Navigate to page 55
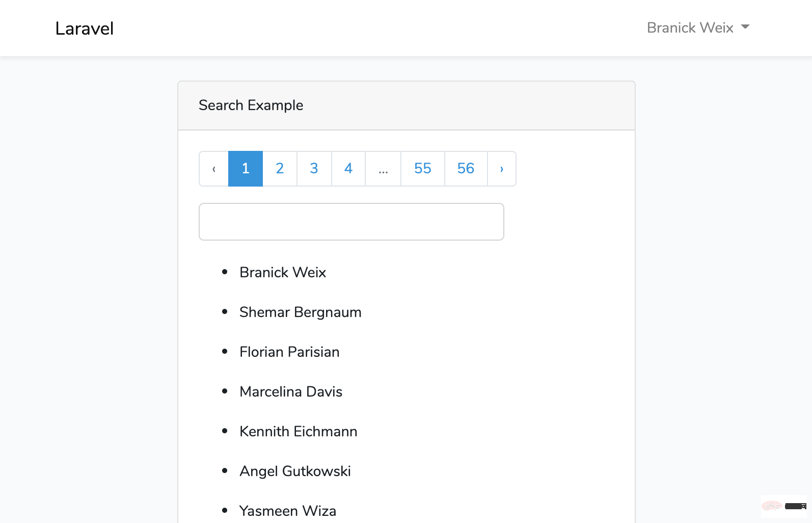 pos(423,169)
